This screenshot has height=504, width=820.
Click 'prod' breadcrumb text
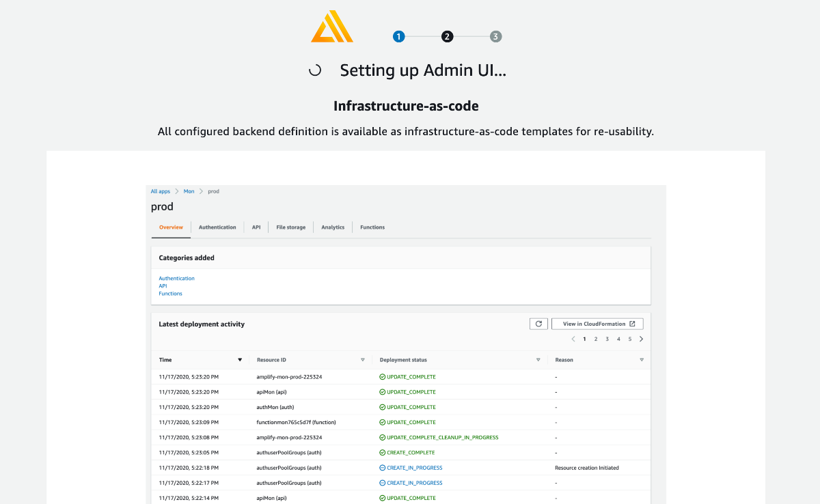(x=213, y=191)
